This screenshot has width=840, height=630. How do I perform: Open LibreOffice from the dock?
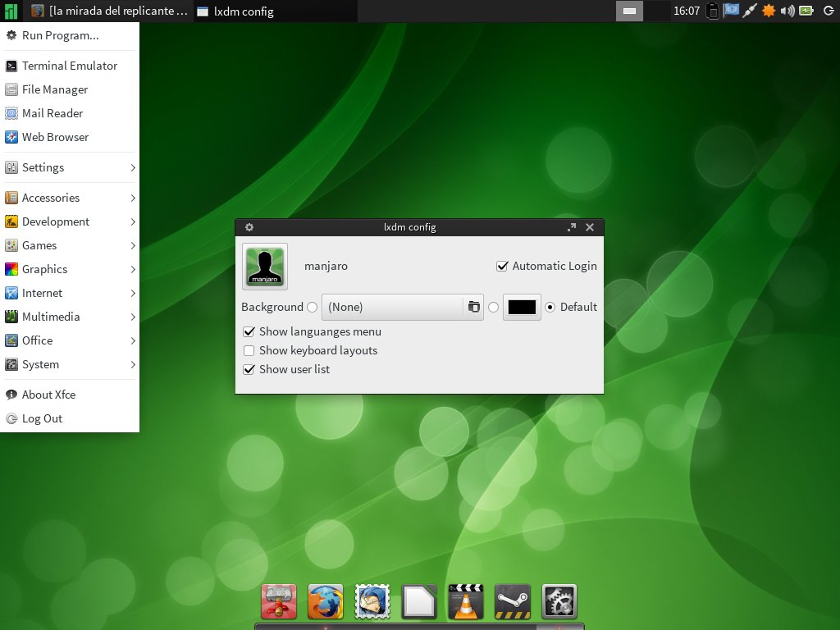pos(419,602)
